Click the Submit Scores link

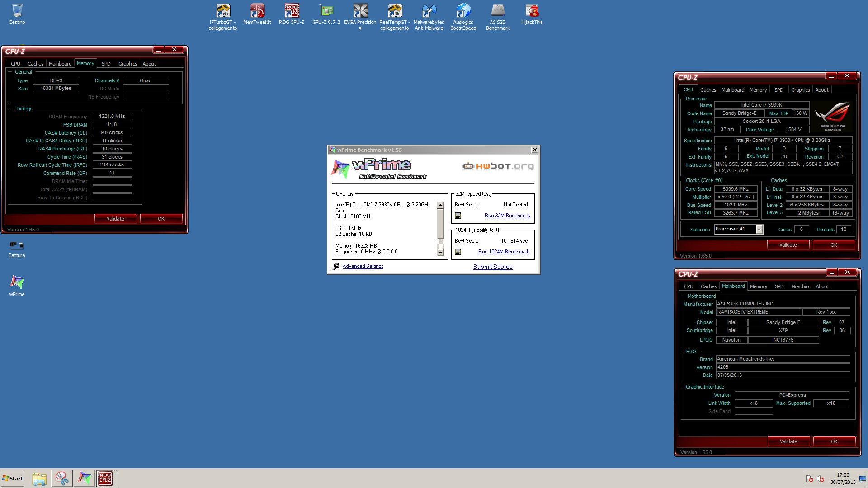(493, 267)
